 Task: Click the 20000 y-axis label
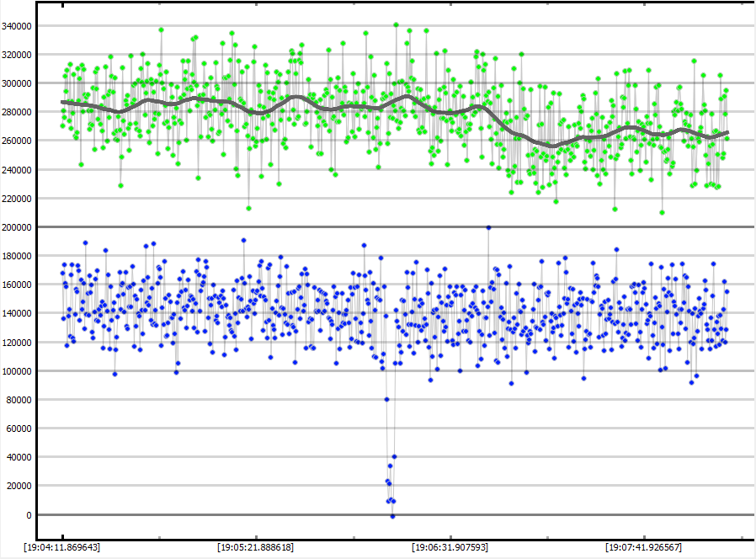[20, 487]
